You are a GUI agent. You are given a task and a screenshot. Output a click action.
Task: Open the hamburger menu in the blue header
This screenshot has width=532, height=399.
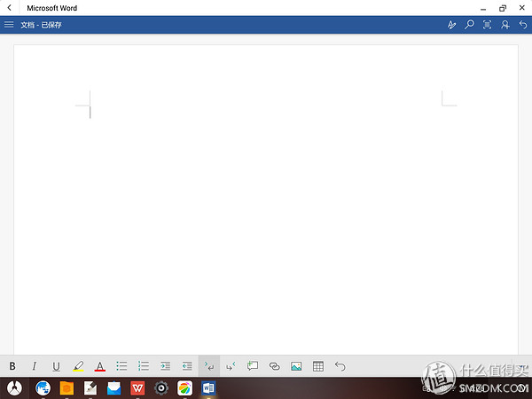(10, 25)
